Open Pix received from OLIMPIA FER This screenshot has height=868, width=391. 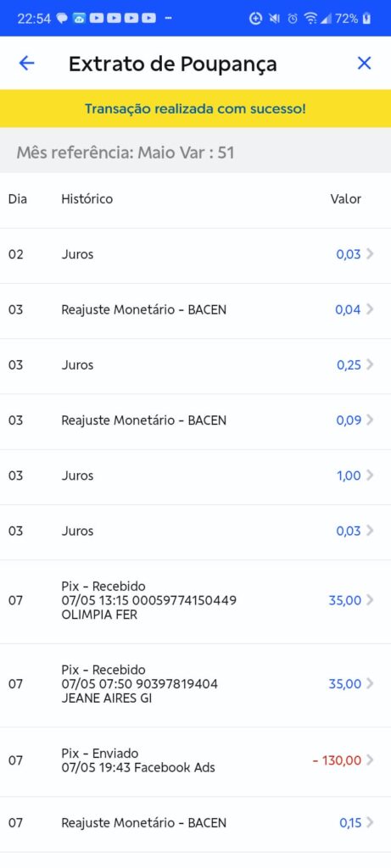195,601
